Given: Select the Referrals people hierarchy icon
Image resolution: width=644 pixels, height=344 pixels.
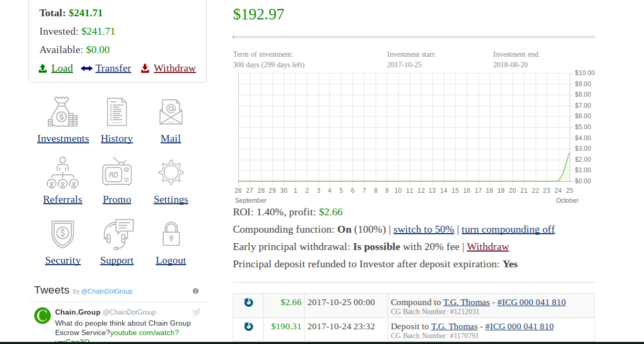Looking at the screenshot, I should click(x=63, y=173).
